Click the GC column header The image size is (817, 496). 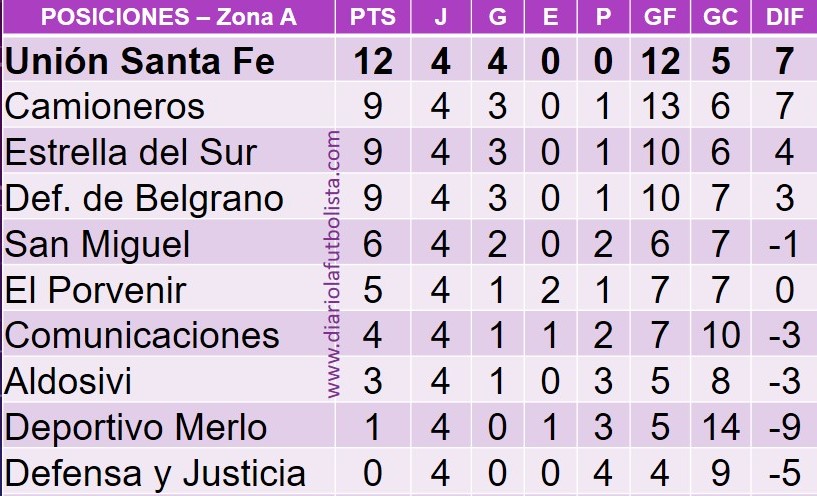pyautogui.click(x=720, y=17)
